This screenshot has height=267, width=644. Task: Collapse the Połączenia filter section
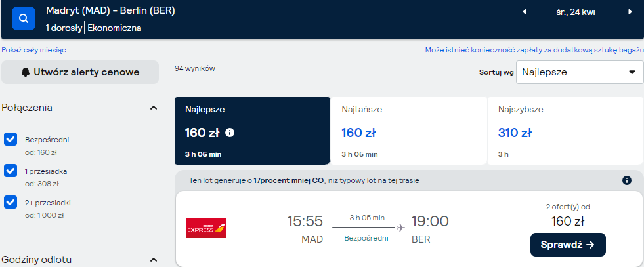(x=154, y=108)
